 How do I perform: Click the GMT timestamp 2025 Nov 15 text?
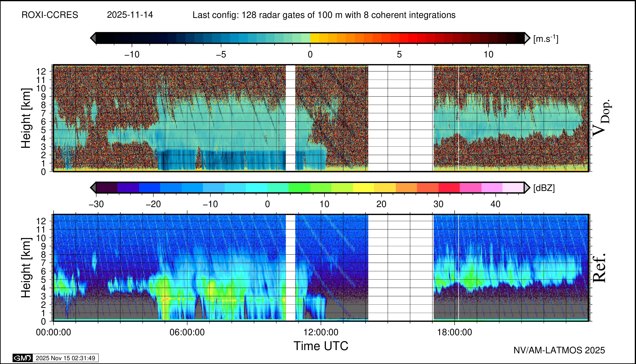click(x=65, y=358)
